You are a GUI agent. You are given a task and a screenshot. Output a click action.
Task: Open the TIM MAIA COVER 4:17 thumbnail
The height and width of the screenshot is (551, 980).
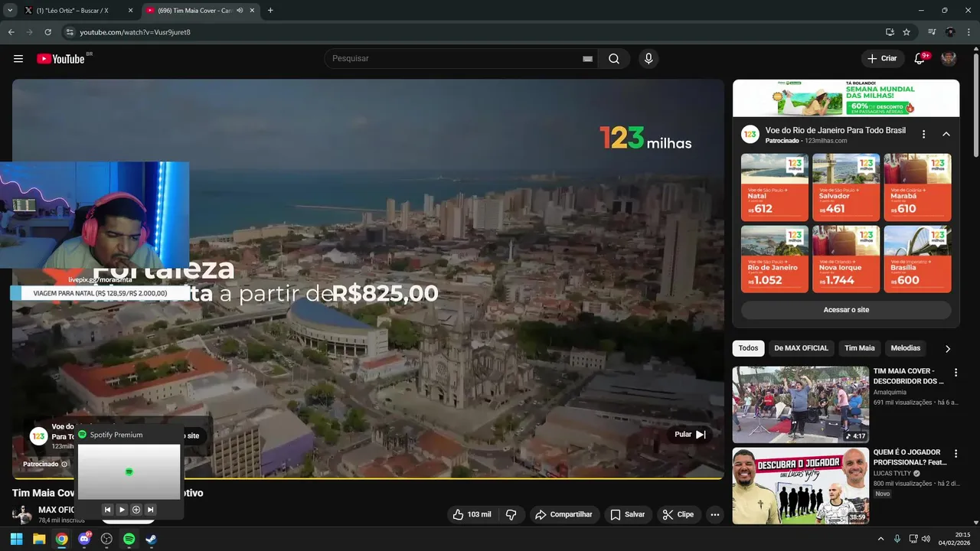coord(801,405)
